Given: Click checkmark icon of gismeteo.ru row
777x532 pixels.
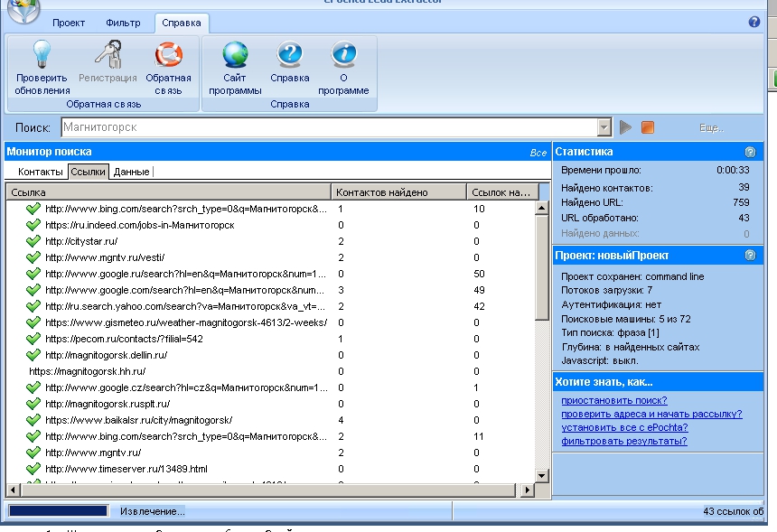Looking at the screenshot, I should [33, 322].
